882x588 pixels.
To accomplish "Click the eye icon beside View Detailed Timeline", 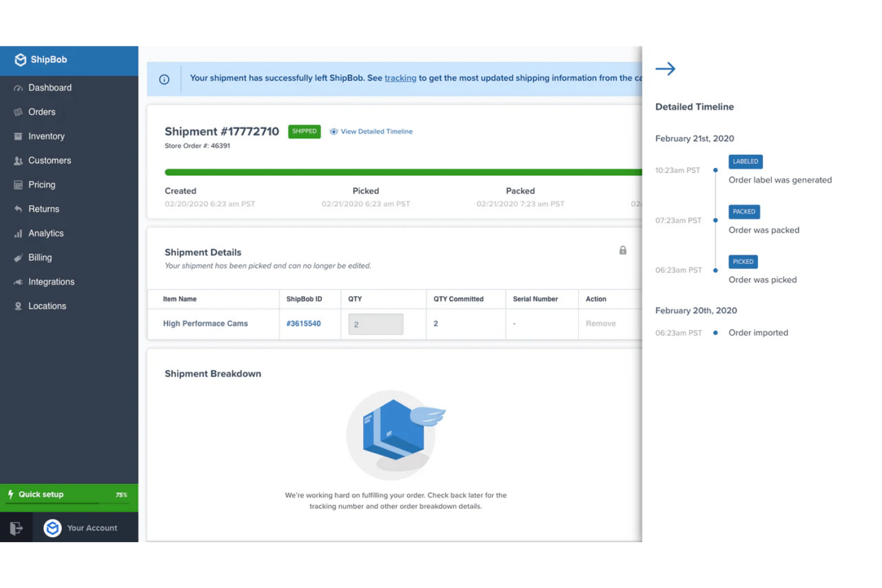I will (x=334, y=132).
